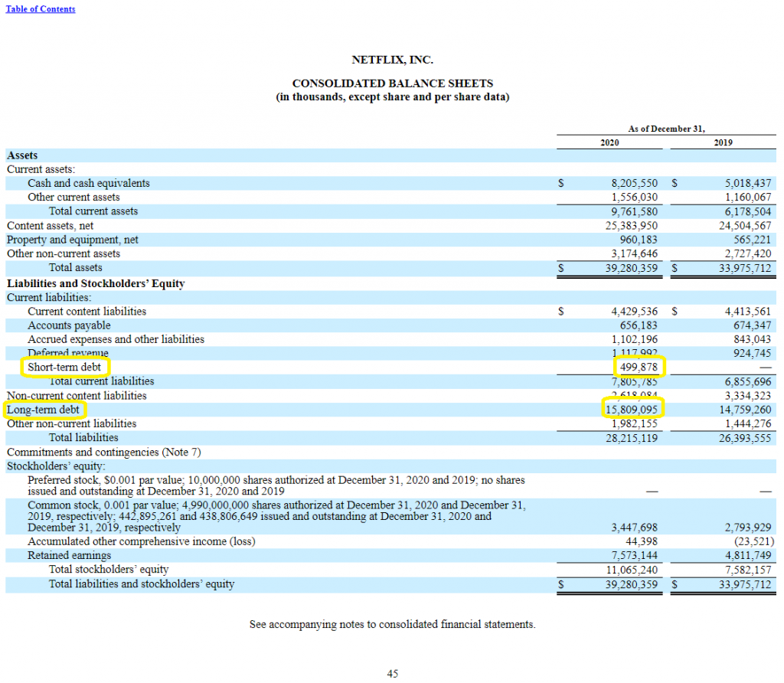Screen dimensions: 784x683
Task: Click total stockholders' equity value 11,065,240
Action: tap(632, 570)
